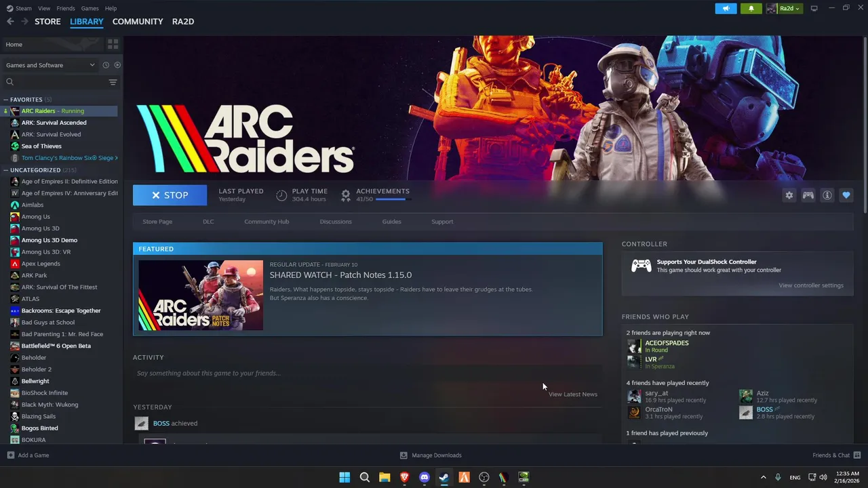Stop the running ARC Raiders game
This screenshot has height=488, width=868.
tap(170, 195)
